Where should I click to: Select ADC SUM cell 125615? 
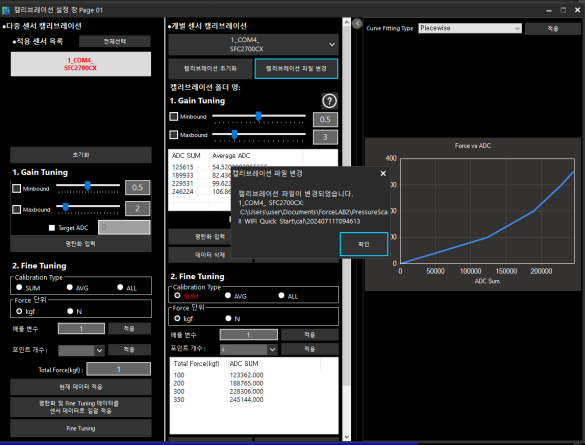pos(182,167)
